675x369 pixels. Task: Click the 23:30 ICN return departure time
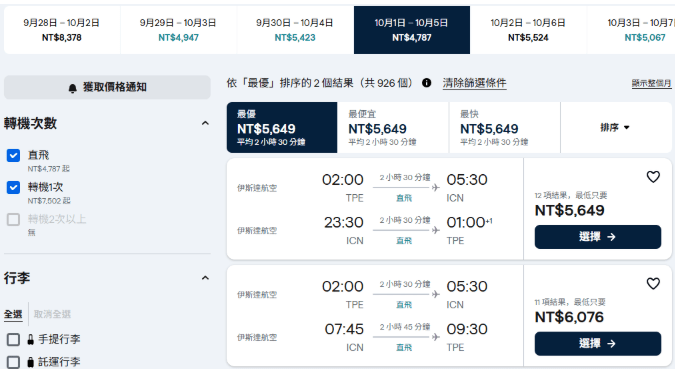344,223
